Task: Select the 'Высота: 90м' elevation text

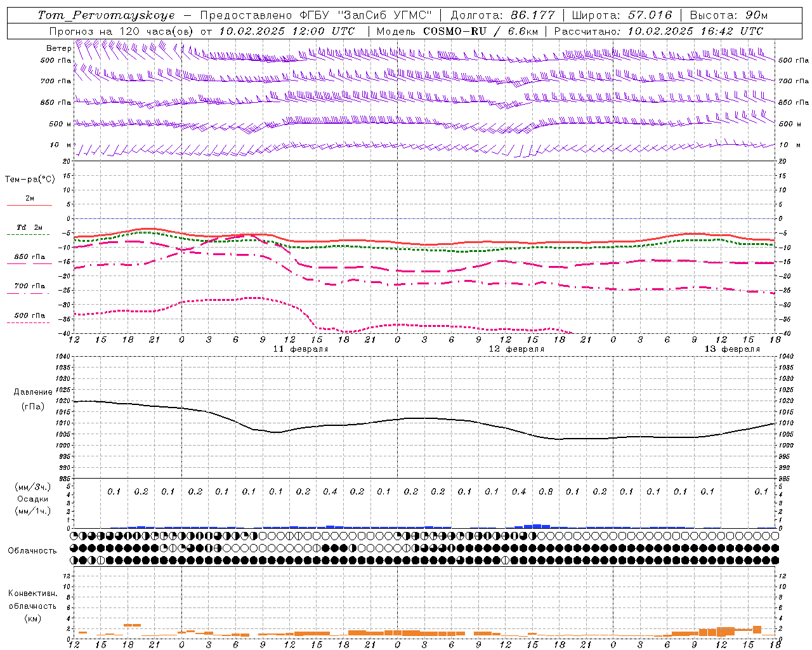Action: [729, 15]
